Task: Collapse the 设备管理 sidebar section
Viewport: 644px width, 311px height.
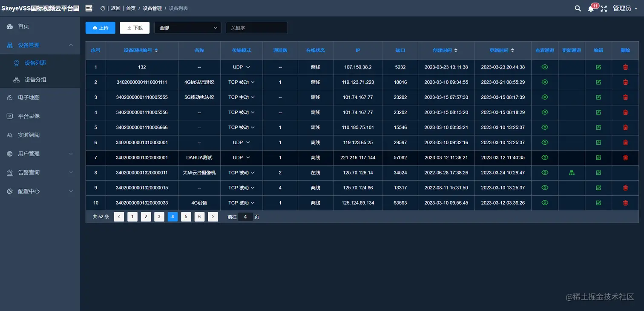Action: 40,45
